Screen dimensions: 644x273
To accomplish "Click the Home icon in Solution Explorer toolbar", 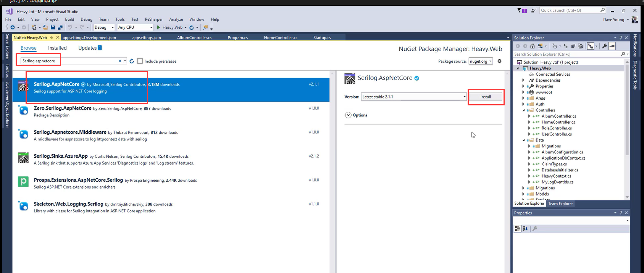I will coord(533,46).
